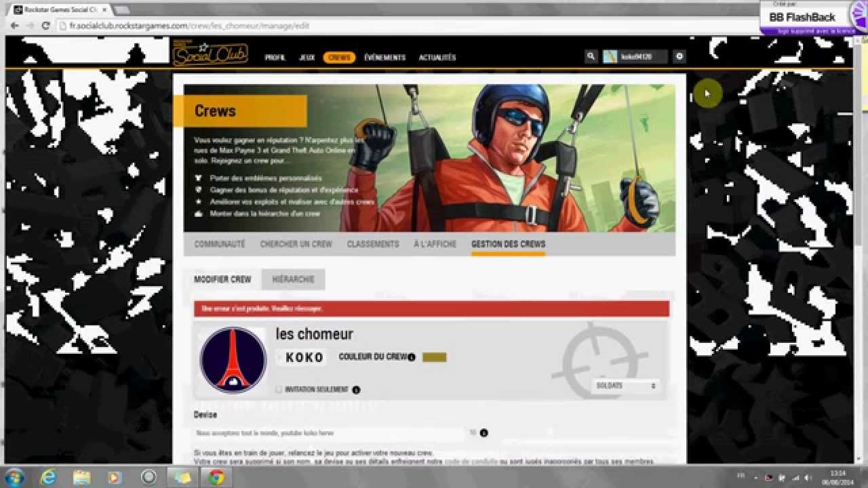Screen dimensions: 868x488
Task: Open Windows Explorer folder in the taskbar
Action: (81, 476)
